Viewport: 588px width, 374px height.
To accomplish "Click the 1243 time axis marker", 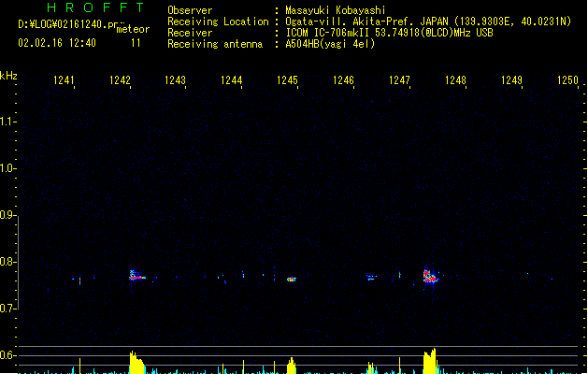I will click(x=176, y=80).
